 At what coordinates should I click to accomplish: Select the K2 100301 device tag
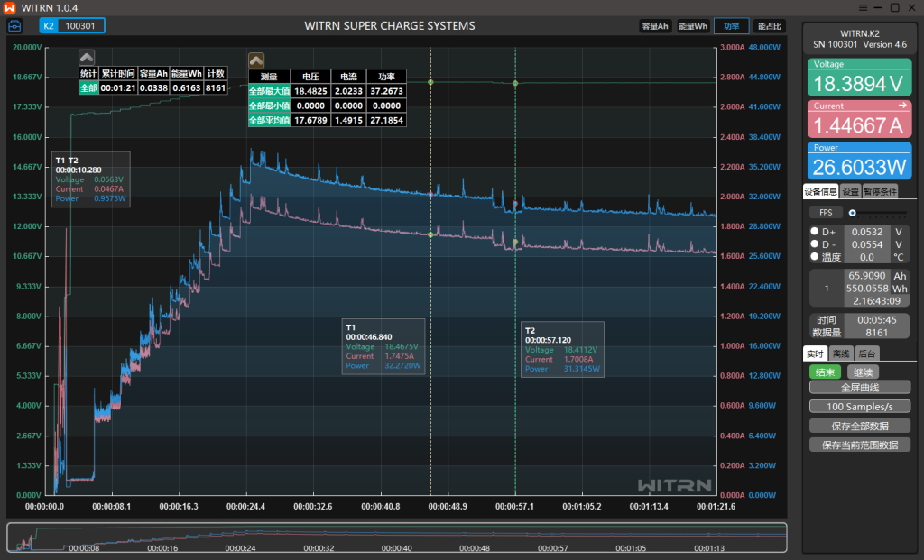click(x=72, y=26)
